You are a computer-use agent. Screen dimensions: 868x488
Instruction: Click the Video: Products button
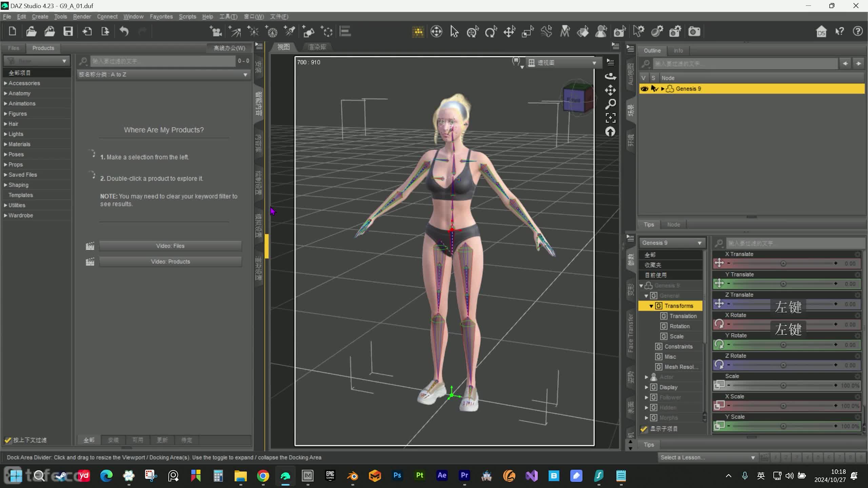click(x=170, y=261)
